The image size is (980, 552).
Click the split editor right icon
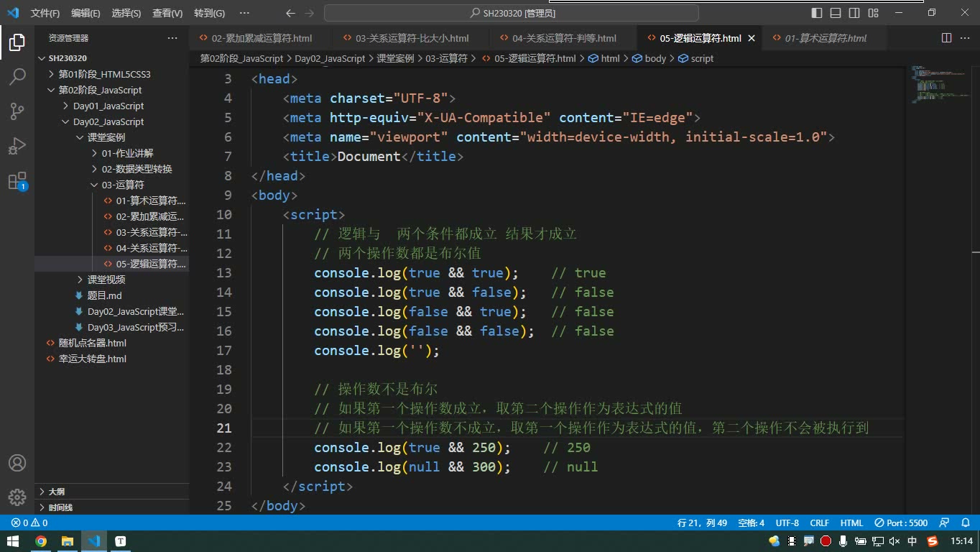click(x=947, y=38)
